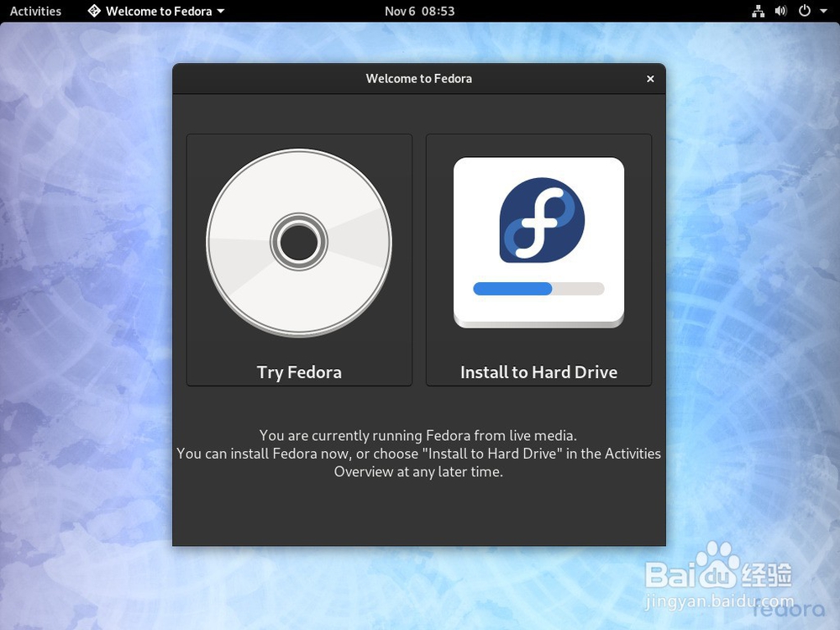Click text "Overview at any later time."

tap(418, 471)
